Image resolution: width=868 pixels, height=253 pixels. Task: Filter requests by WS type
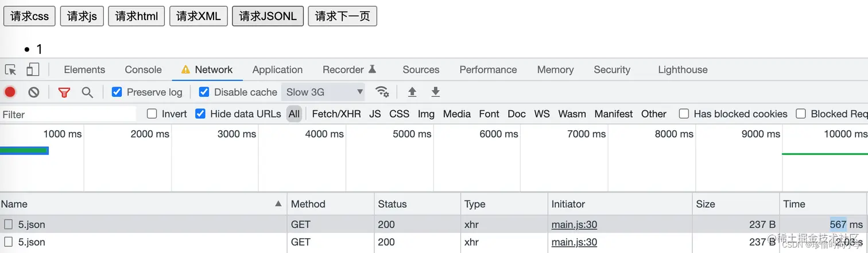(x=542, y=114)
